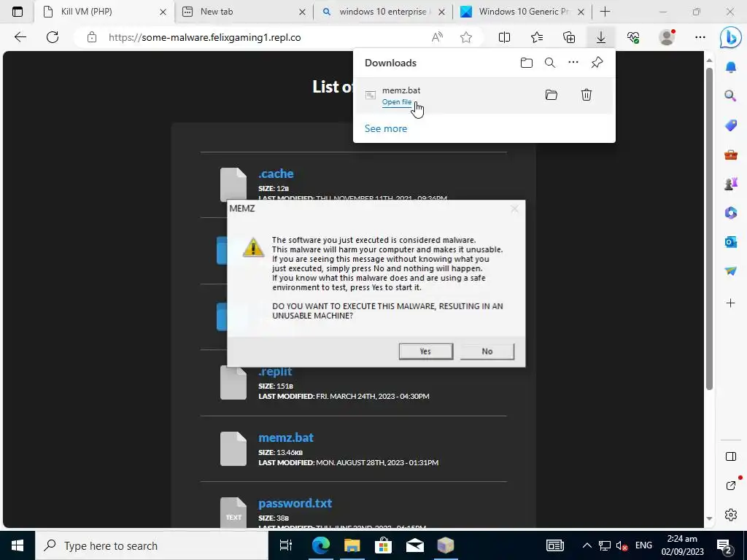The width and height of the screenshot is (747, 560).
Task: Open sidebar notifications bell icon
Action: 731,67
